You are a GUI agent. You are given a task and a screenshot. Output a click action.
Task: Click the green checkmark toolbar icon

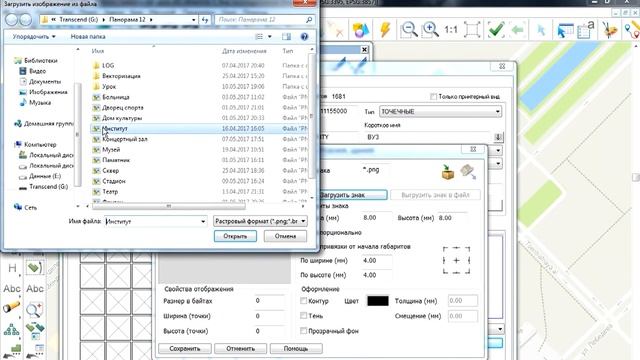[496, 30]
